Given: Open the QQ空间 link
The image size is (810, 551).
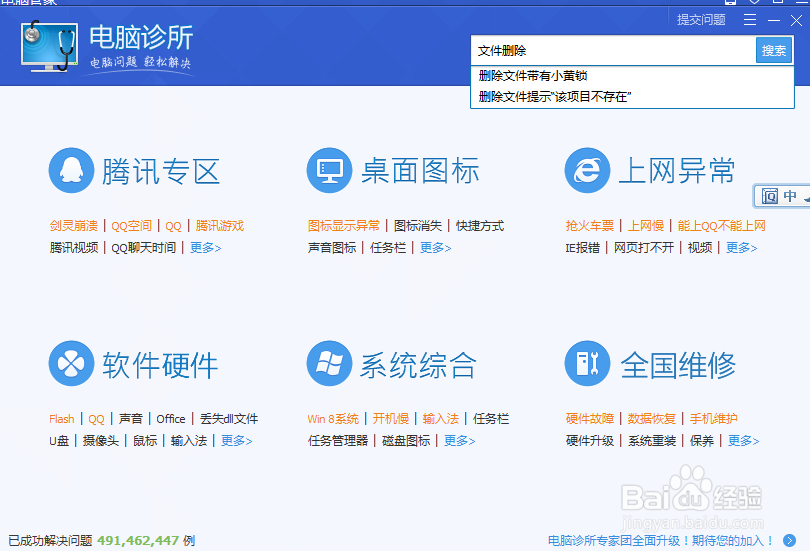Looking at the screenshot, I should pos(132,226).
